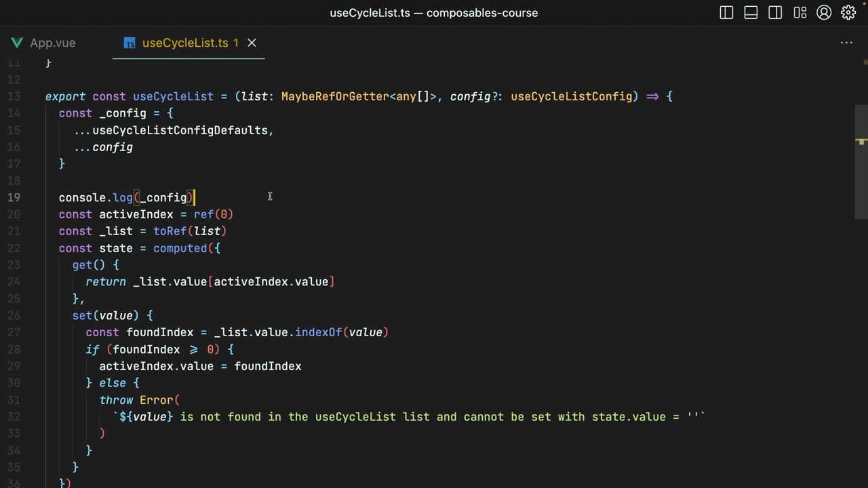Screen dimensions: 868x488
Task: Click 'else' keyword on line 30
Action: (x=113, y=383)
